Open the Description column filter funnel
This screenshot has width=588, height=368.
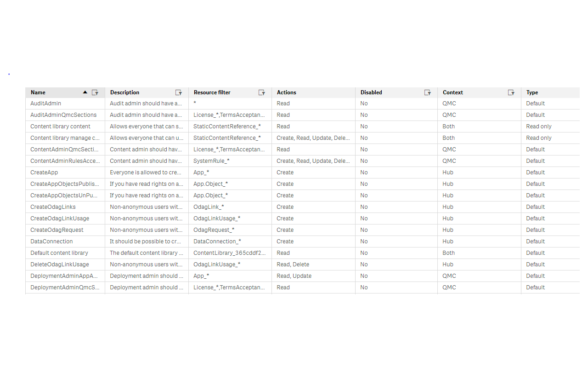(179, 92)
